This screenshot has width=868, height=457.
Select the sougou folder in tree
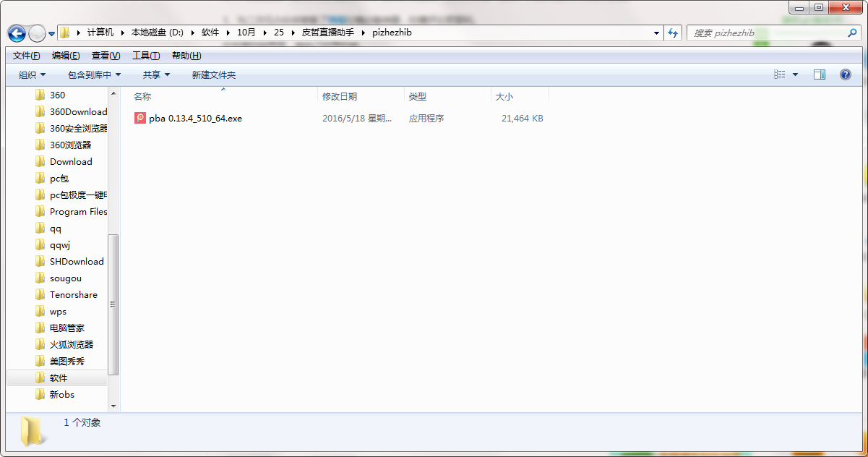click(65, 278)
